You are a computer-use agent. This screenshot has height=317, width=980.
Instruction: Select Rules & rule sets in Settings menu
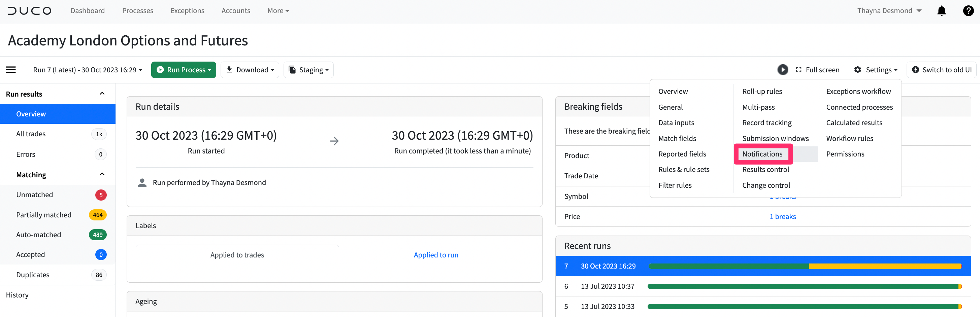(684, 170)
